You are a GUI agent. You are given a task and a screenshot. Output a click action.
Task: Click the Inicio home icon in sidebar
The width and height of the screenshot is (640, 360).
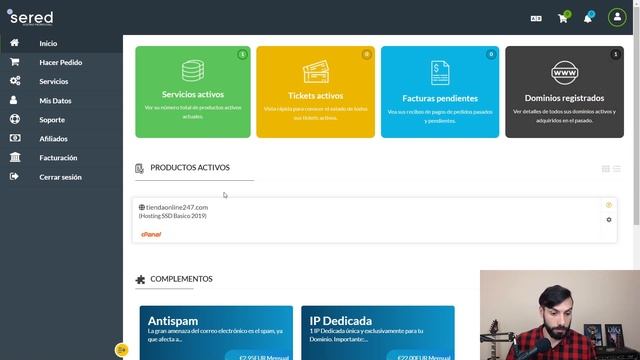coord(15,43)
